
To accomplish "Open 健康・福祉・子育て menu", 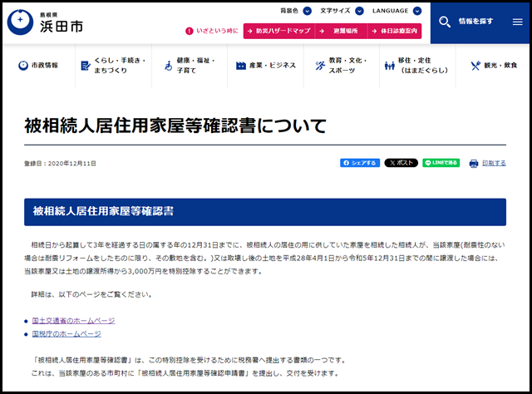I will click(190, 65).
